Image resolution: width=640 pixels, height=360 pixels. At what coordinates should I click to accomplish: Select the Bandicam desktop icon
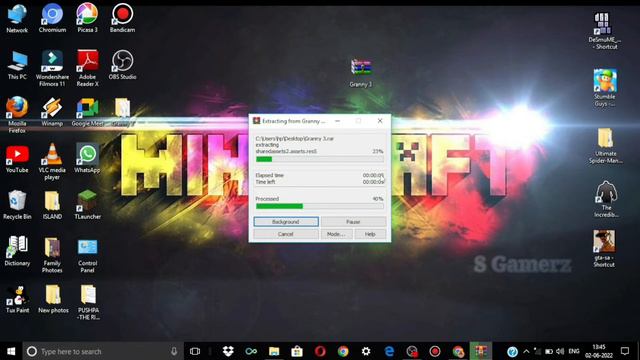click(x=122, y=18)
